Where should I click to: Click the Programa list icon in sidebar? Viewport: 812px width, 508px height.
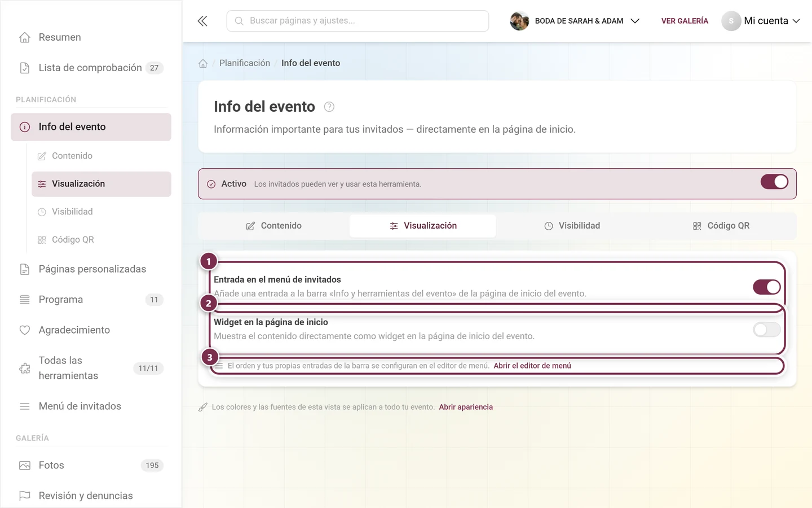tap(25, 300)
